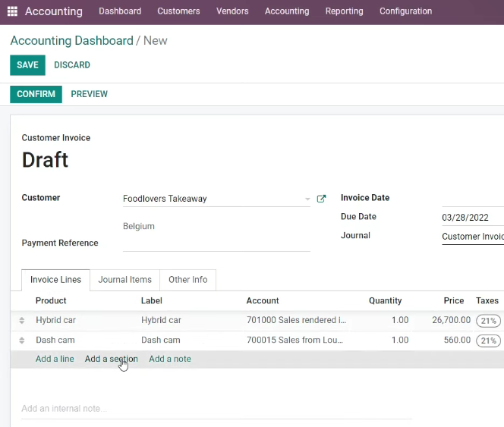Click the 21% tax tag on Hybrid car
Viewport: 504px width, 427px height.
point(488,321)
